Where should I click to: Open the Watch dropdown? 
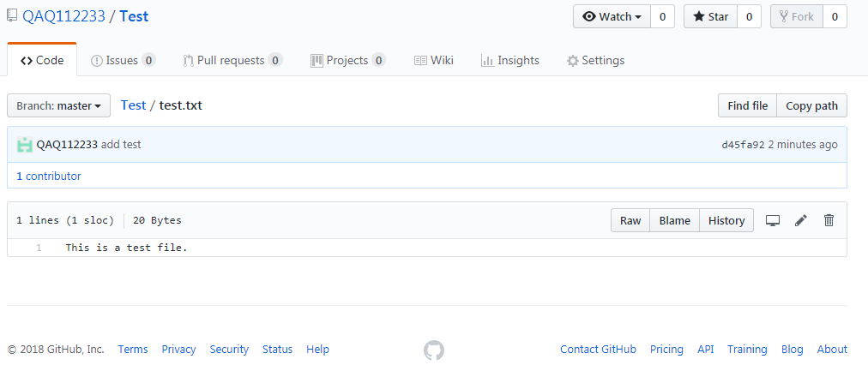(612, 16)
